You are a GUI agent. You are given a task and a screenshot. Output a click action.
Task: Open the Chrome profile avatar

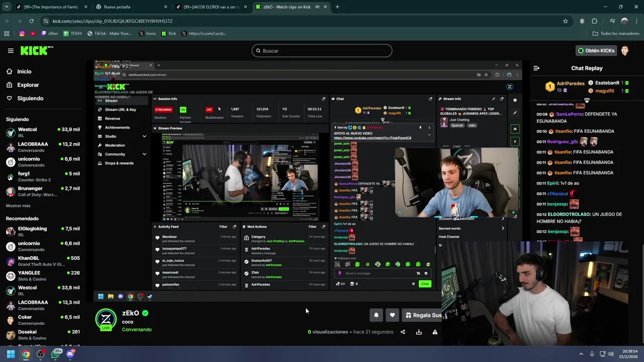click(x=624, y=21)
